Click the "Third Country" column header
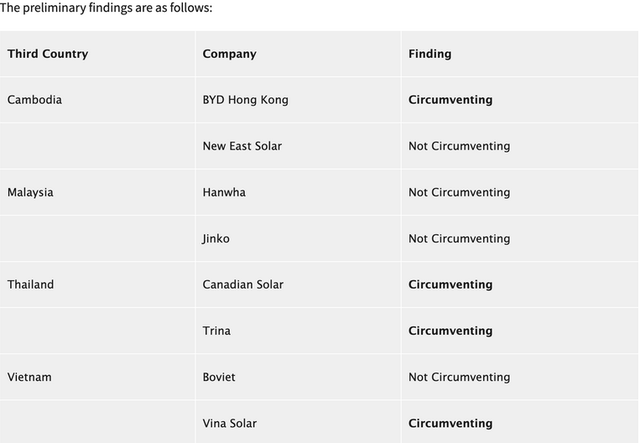Viewport: 640px width, 443px height. pos(47,54)
